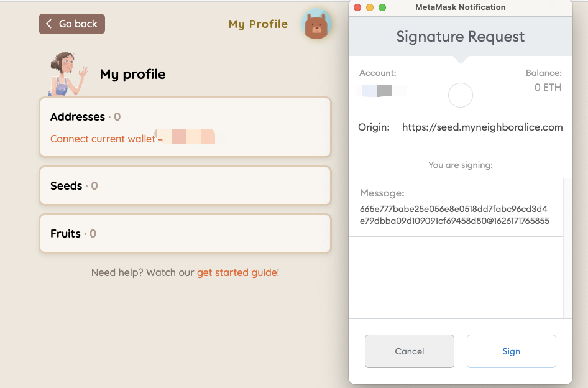This screenshot has height=388, width=588.
Task: Click the red close window button
Action: [x=357, y=7]
